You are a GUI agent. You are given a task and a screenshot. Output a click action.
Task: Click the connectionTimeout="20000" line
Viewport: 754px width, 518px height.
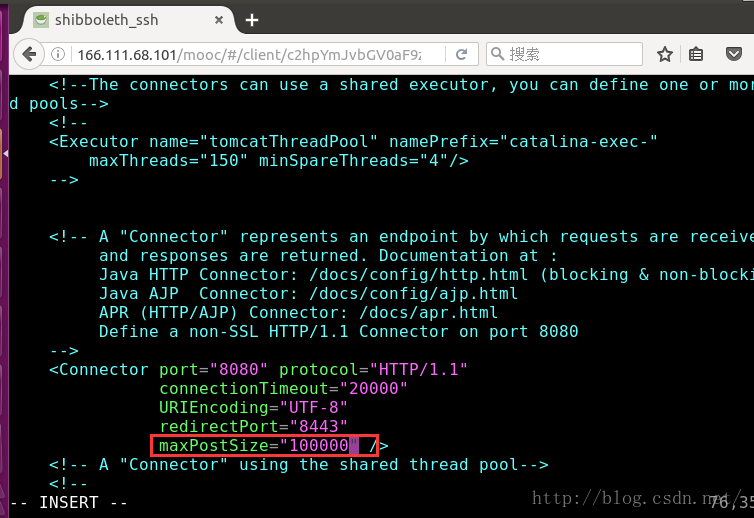[x=283, y=388]
